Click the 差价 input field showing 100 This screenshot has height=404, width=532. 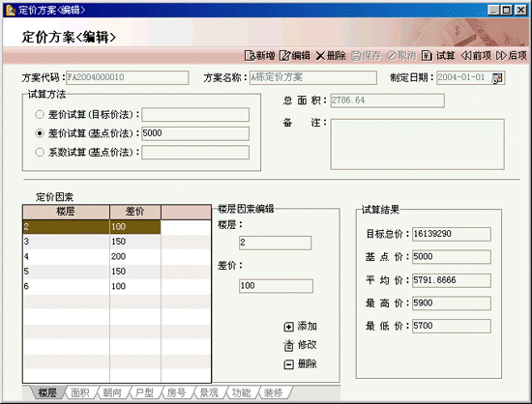276,286
